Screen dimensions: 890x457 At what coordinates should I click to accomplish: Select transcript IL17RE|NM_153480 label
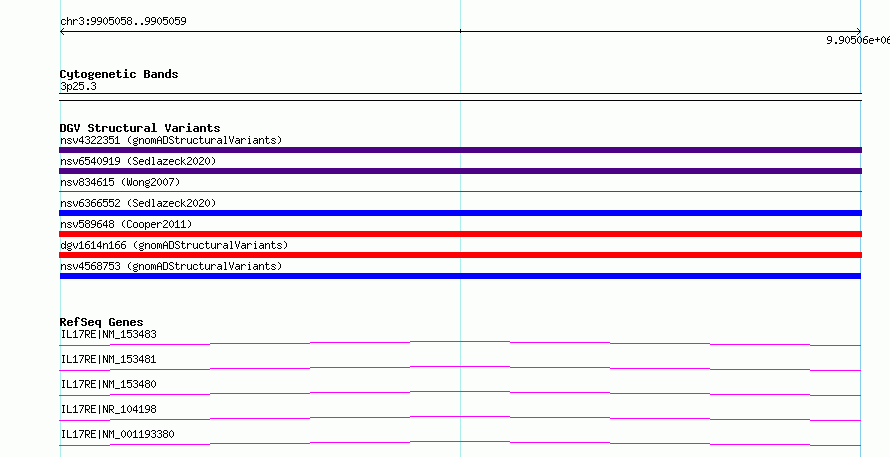tap(108, 384)
